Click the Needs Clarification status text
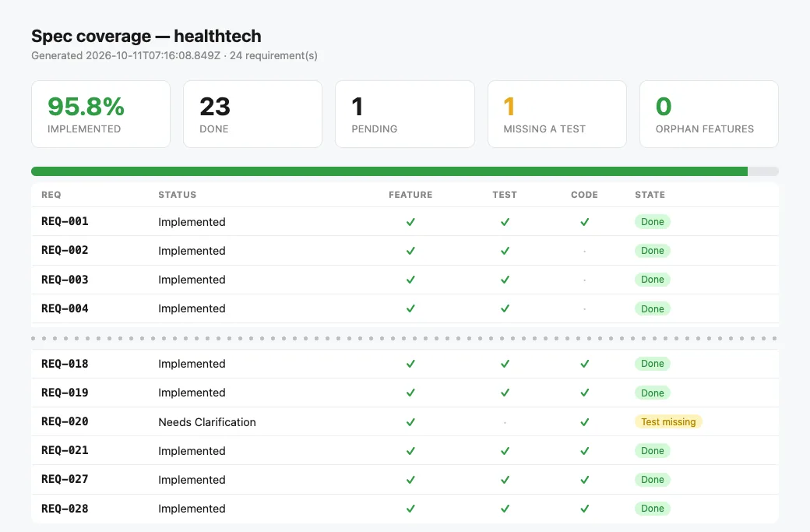Screen dimensions: 810x532 tap(207, 422)
